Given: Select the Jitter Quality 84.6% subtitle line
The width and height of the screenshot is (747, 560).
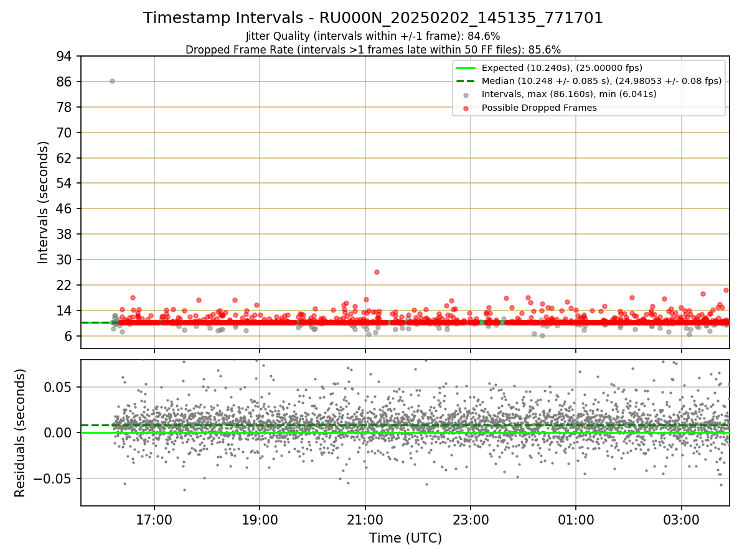Looking at the screenshot, I should 373,36.
